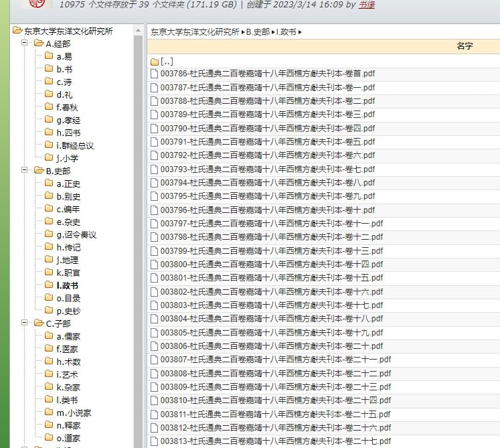Collapse the B.史部 tree node
The width and height of the screenshot is (500, 448).
[x=24, y=169]
